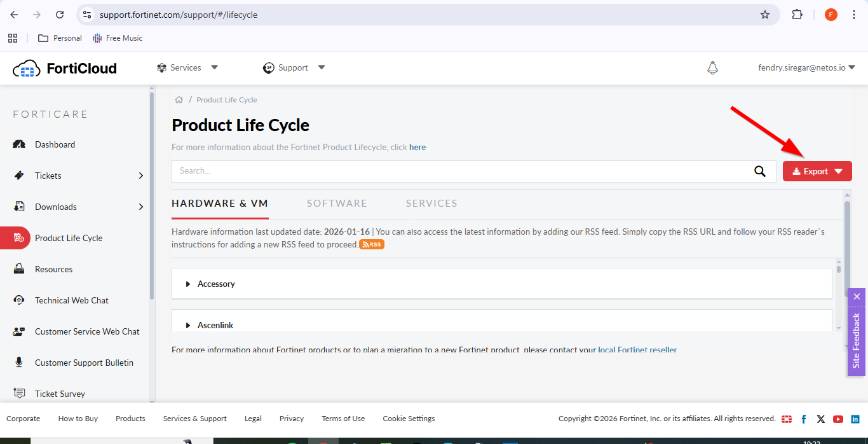Screen dimensions: 868x444
Task: Bookmark this page with the star icon
Action: [765, 15]
